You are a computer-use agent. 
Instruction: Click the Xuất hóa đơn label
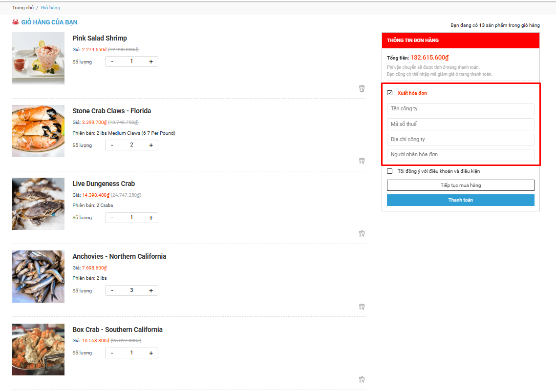pyautogui.click(x=412, y=93)
